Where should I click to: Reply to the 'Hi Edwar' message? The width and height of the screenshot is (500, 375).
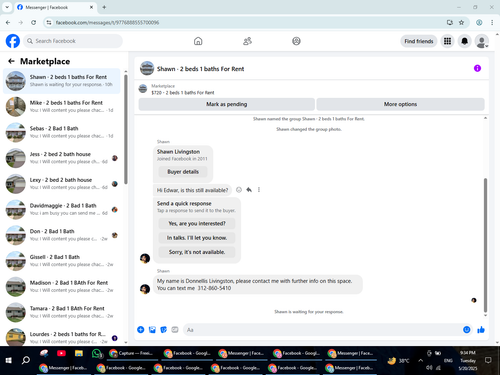point(249,190)
